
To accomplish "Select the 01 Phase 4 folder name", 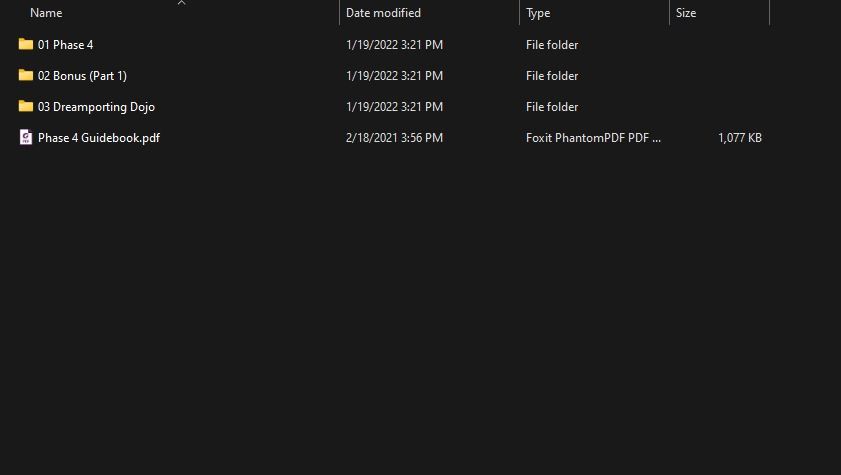I will (65, 45).
